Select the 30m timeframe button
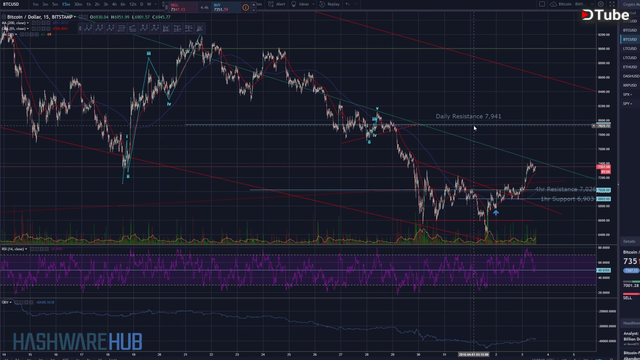Screen dimensions: 640x360 tap(78, 4)
